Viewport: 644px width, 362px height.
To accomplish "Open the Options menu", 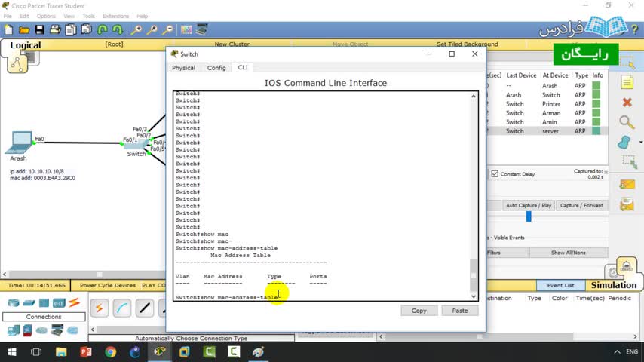I will pos(46,16).
